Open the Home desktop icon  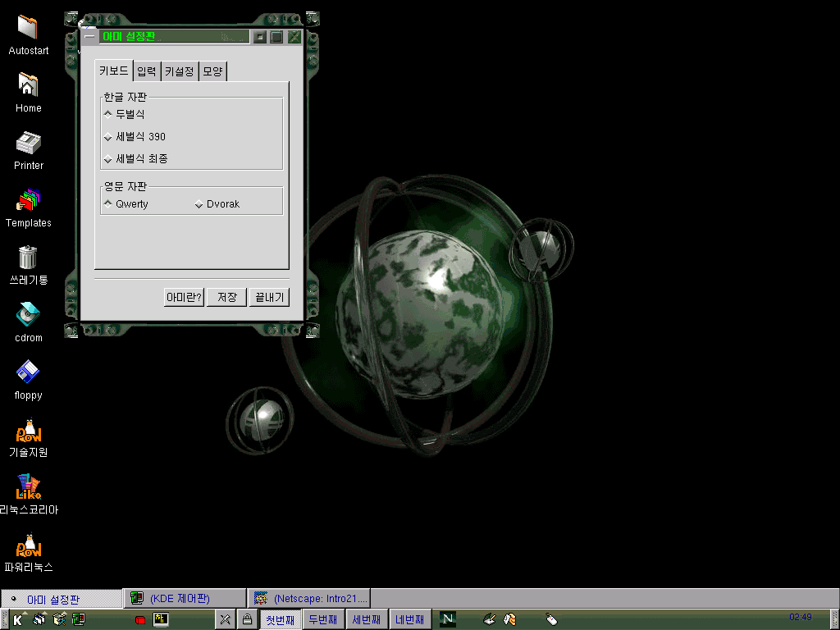tap(28, 85)
